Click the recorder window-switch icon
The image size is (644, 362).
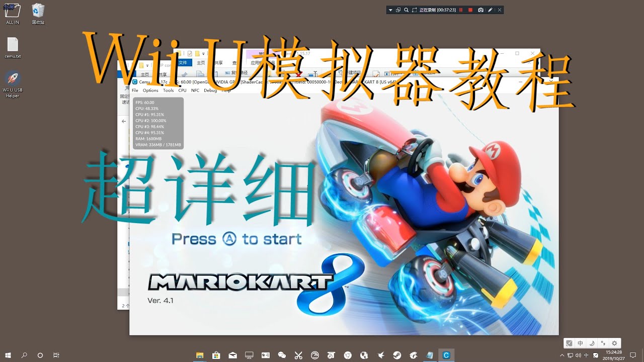click(x=398, y=10)
